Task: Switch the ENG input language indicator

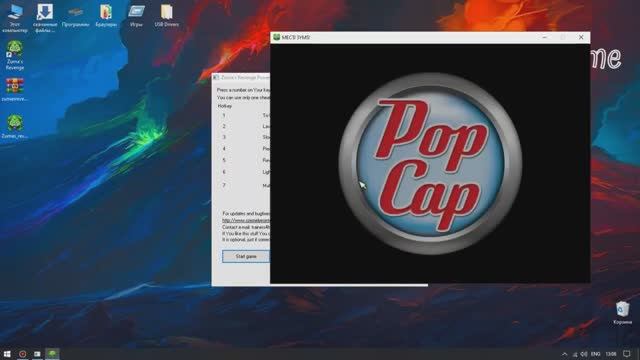Action: tap(596, 354)
